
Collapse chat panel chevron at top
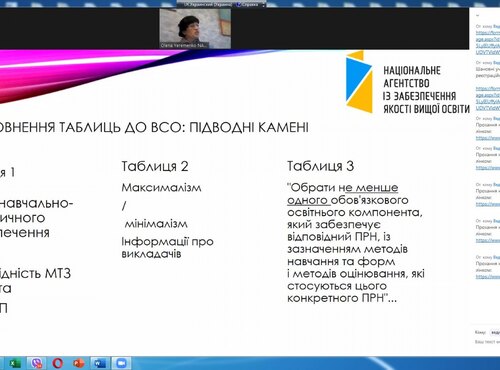[477, 15]
